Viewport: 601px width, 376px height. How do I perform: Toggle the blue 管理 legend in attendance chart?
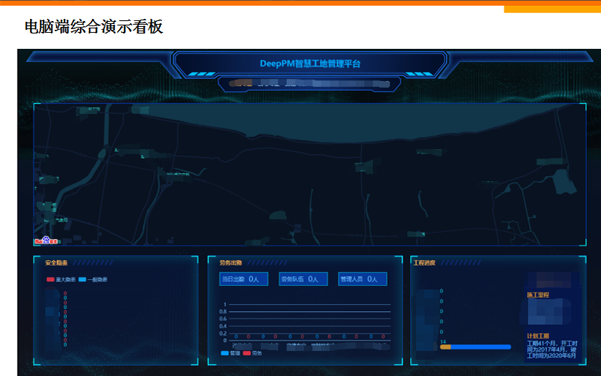230,353
